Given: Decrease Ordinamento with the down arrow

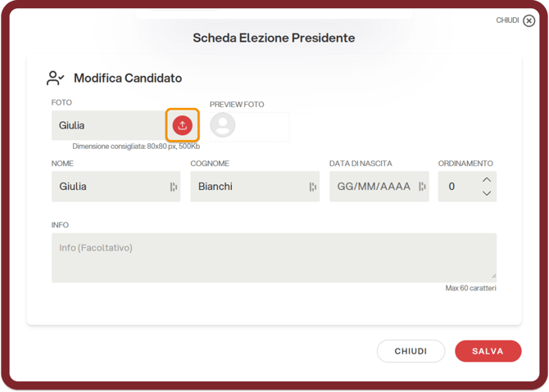Looking at the screenshot, I should point(487,193).
